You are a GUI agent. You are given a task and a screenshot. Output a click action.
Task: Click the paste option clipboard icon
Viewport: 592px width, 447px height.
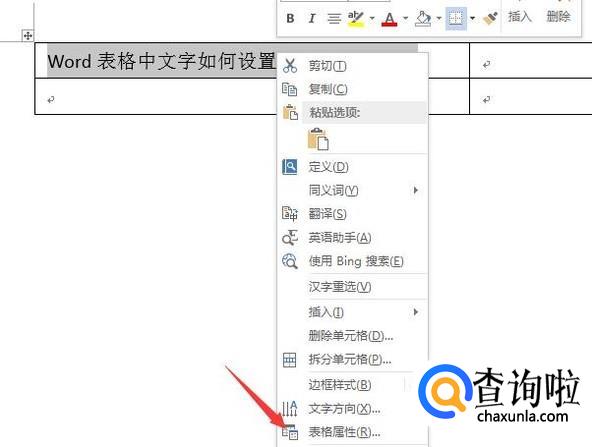point(318,139)
